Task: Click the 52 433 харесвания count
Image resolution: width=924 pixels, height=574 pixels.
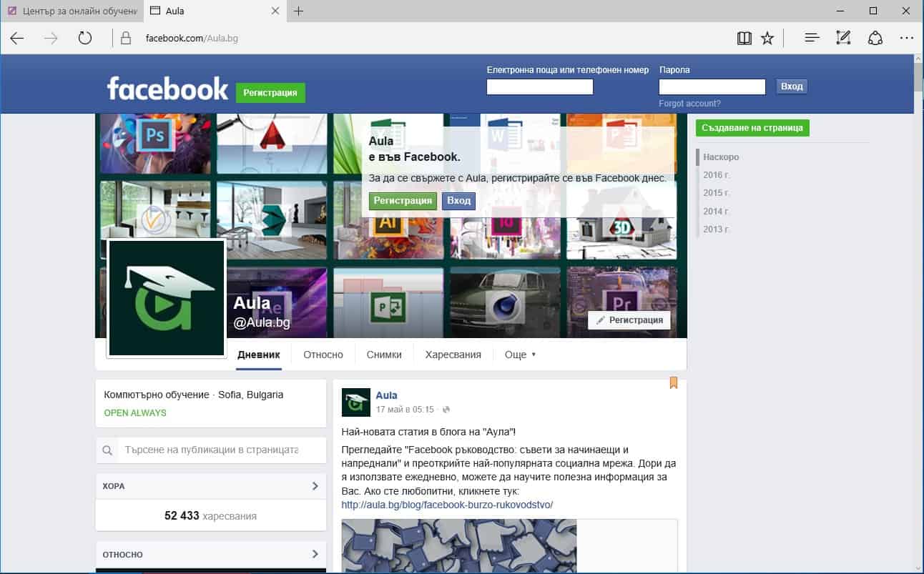Action: (210, 515)
